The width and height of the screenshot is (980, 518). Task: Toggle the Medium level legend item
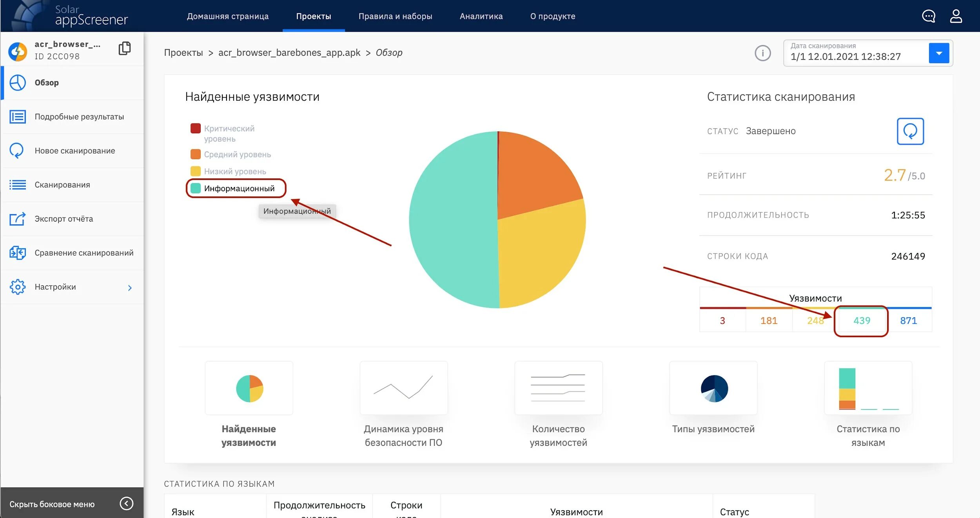237,154
